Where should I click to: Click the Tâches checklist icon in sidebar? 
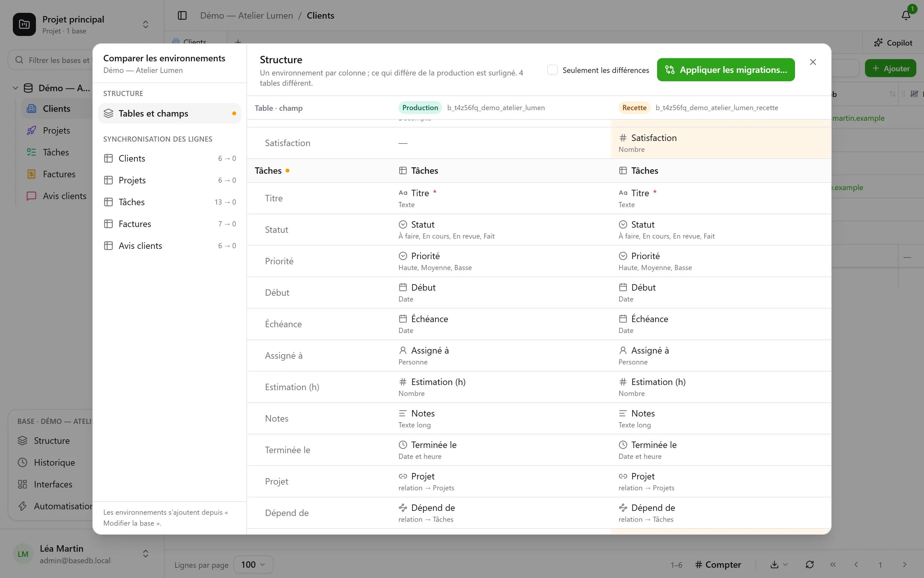click(x=31, y=152)
